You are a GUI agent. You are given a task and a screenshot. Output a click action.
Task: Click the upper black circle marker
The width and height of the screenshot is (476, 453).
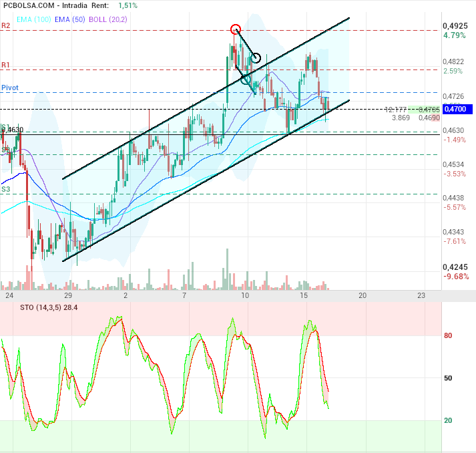click(256, 58)
